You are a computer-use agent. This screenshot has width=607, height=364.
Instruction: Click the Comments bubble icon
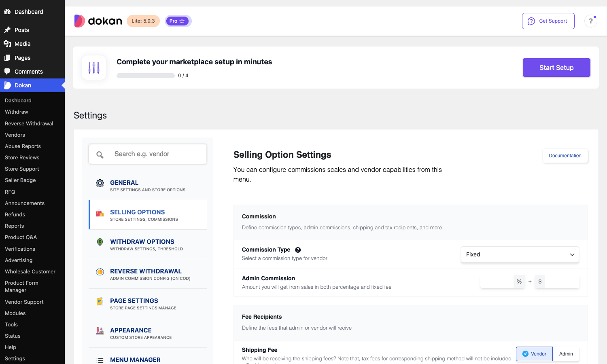[x=7, y=72]
